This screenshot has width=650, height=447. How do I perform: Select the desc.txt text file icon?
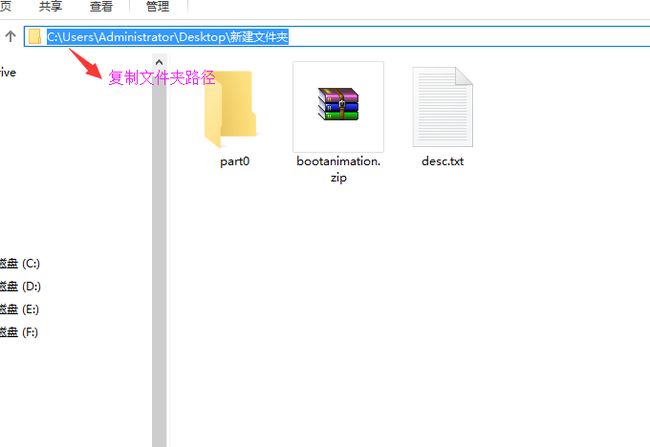point(442,107)
